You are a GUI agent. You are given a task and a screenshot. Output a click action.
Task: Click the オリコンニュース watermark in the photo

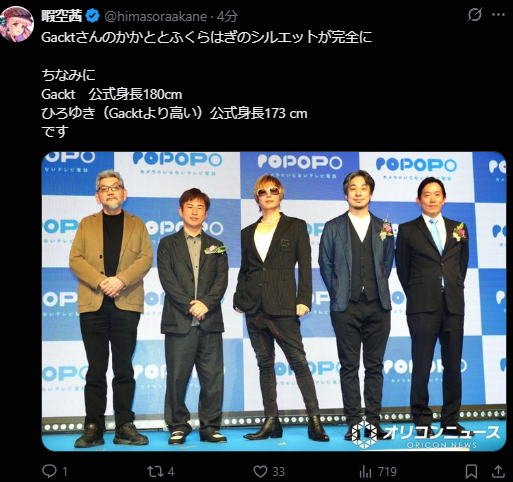tap(426, 435)
